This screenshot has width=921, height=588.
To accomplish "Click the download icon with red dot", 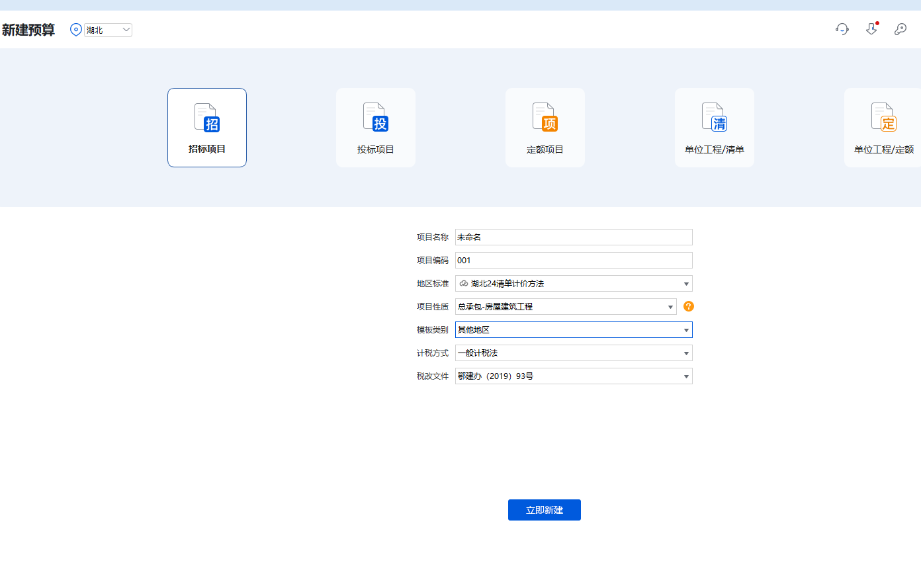I will (871, 29).
